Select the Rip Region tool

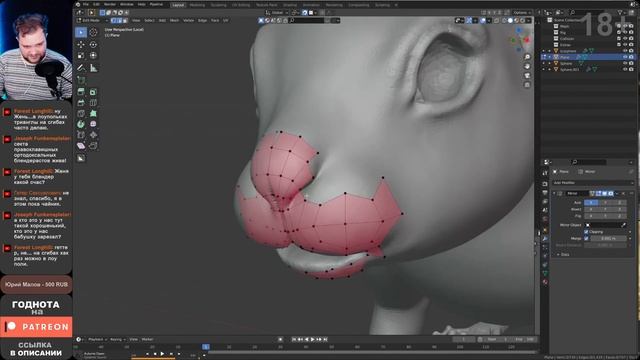tap(93, 146)
